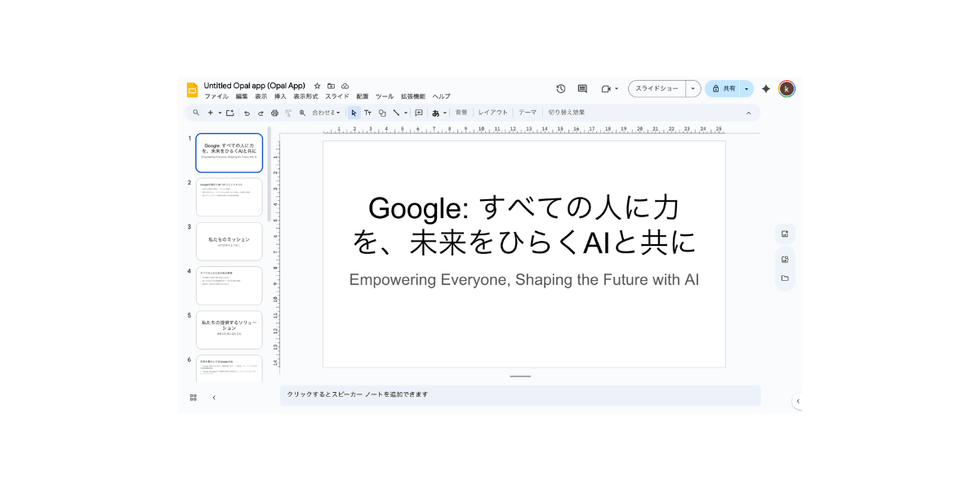Add a comment with the toolbar icon
This screenshot has width=980, height=490.
pos(418,113)
